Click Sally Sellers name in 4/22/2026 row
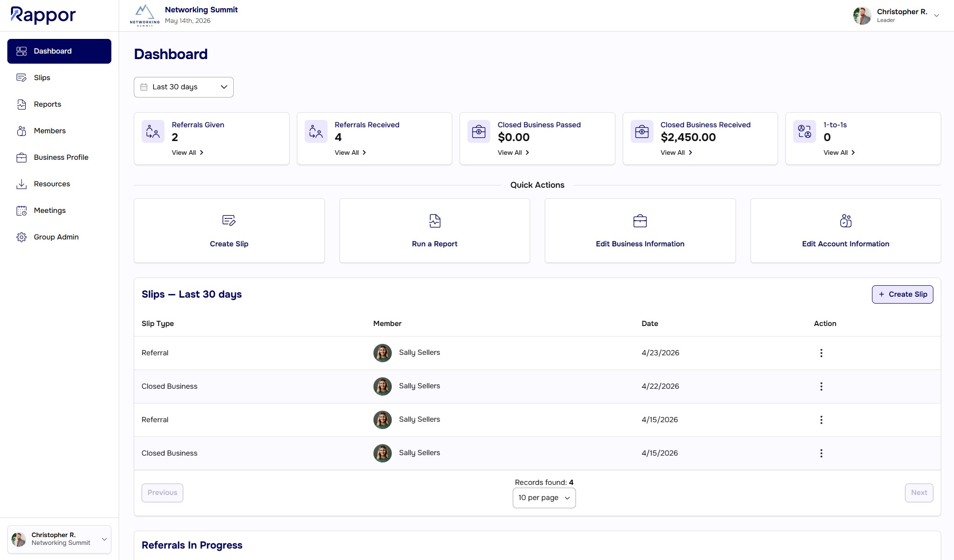954x560 pixels. tap(419, 386)
